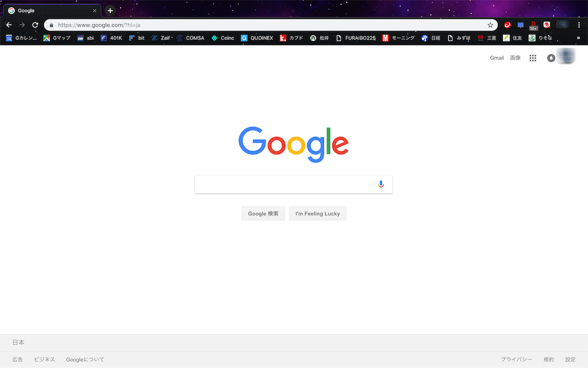Viewport: 588px width, 368px height.
Task: Open the みずほ bookmark
Action: coord(459,38)
